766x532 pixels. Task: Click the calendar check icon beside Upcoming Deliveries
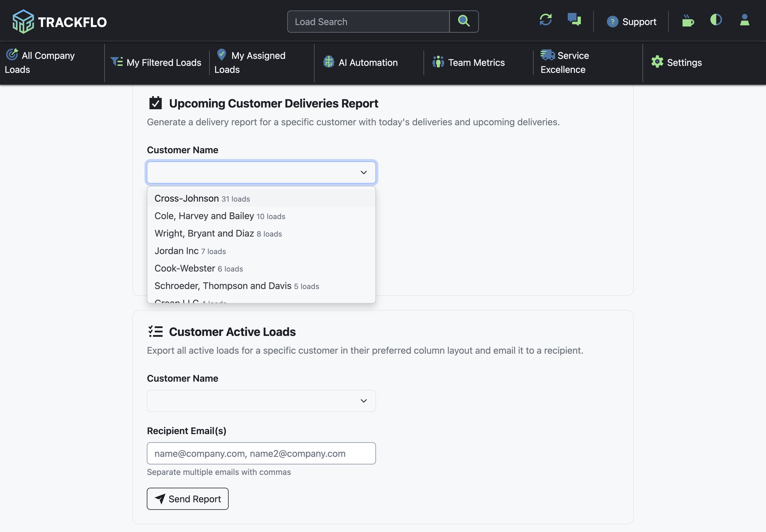click(156, 103)
